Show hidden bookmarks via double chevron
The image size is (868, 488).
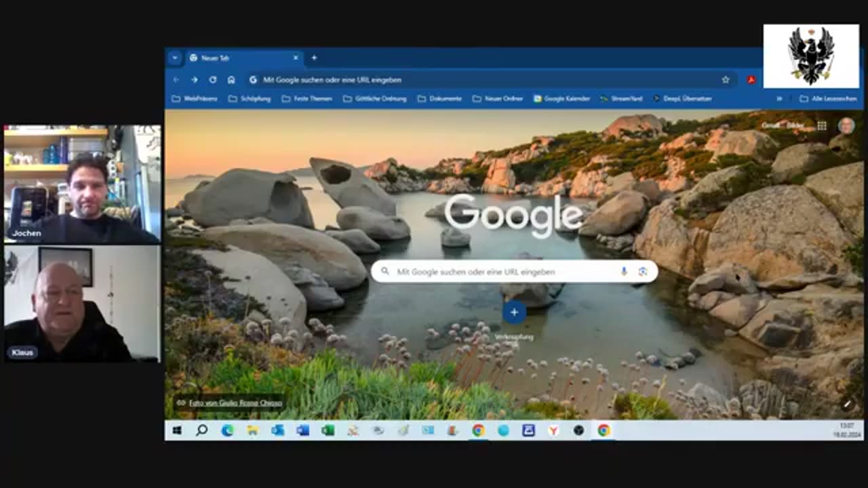[779, 99]
